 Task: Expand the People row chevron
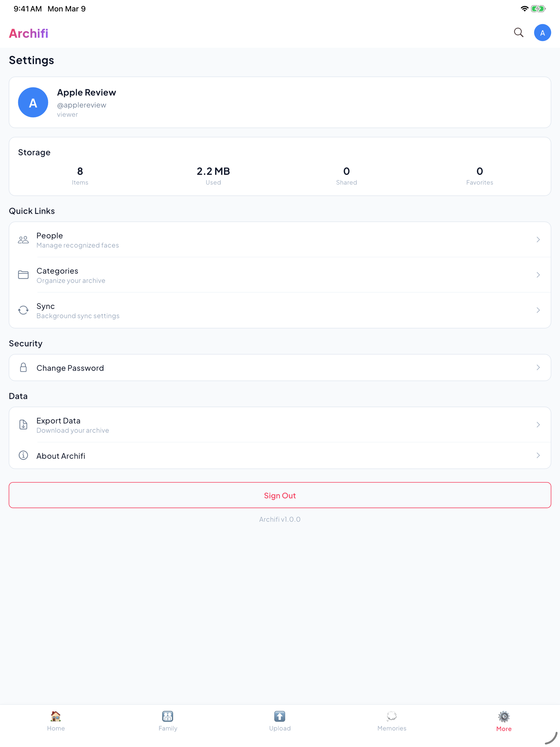pos(538,240)
